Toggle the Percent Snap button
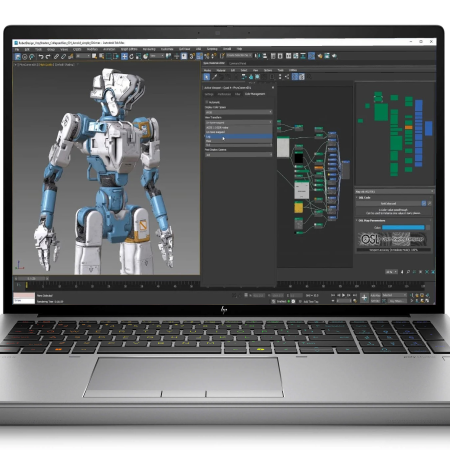450x450 pixels. click(x=206, y=56)
